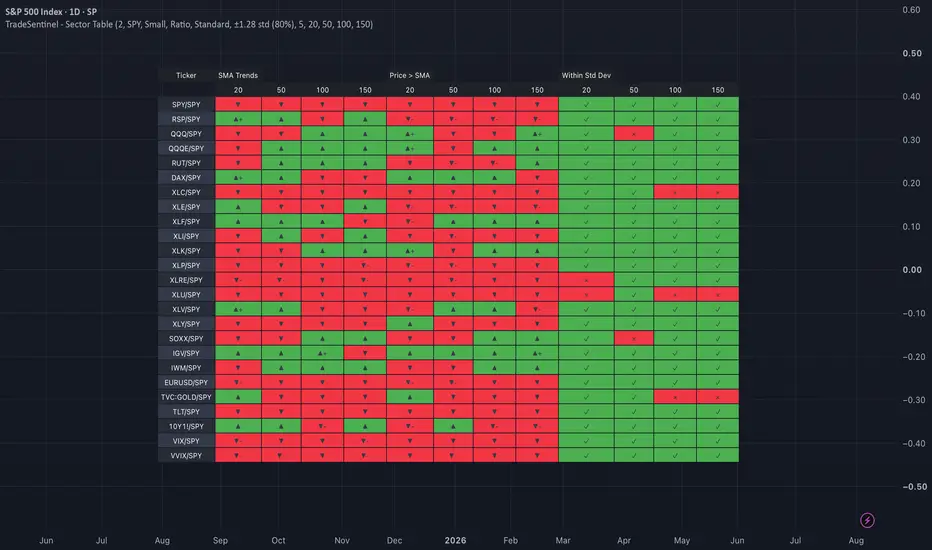Image resolution: width=932 pixels, height=550 pixels.
Task: Select the VIX/SPY ticker label
Action: [186, 441]
